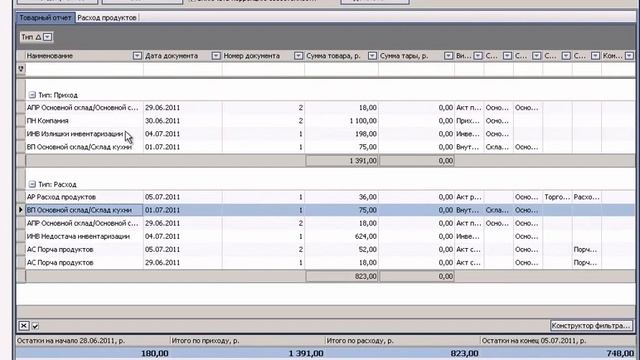Open the Тип grouping dropdown arrow
640x360 pixels.
(48, 37)
